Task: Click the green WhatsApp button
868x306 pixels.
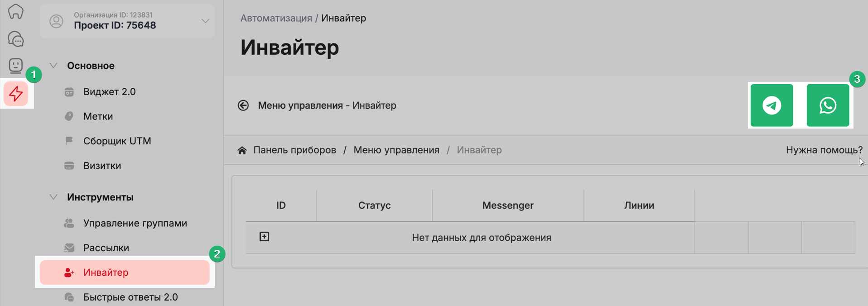Action: click(x=828, y=105)
